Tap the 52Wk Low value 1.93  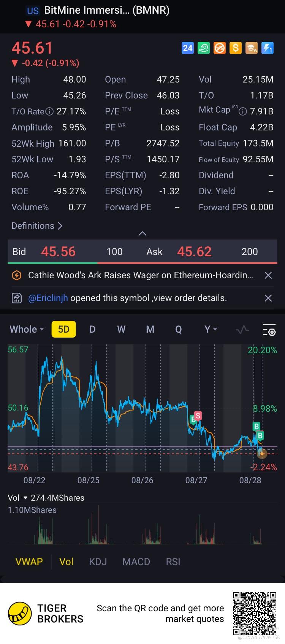tap(77, 159)
